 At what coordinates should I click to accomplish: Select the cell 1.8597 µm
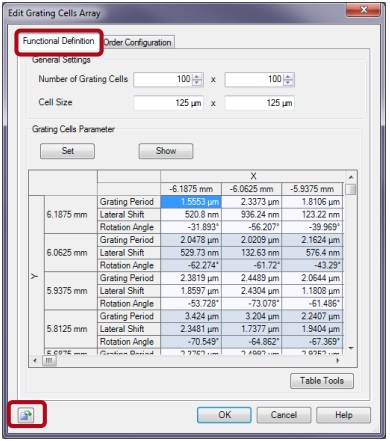(x=191, y=291)
